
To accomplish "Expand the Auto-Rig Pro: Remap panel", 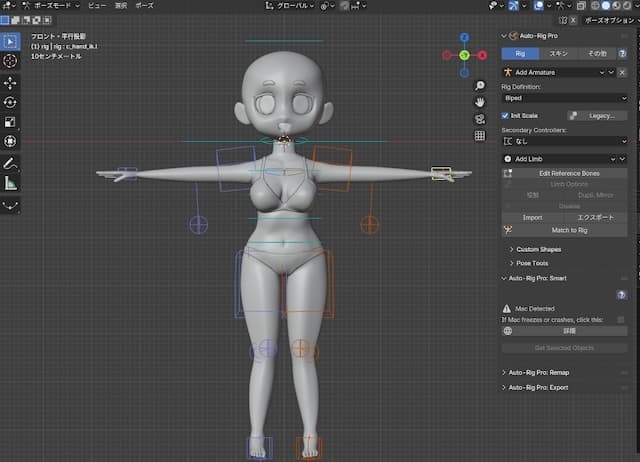I will [540, 372].
